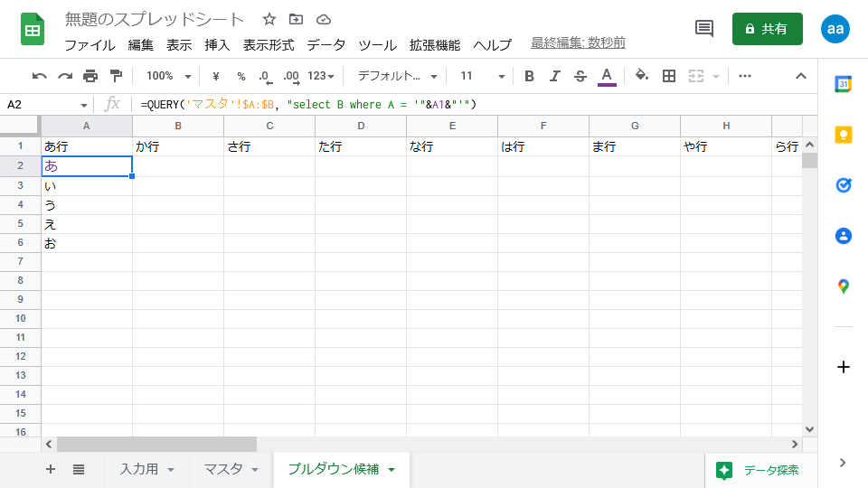Image resolution: width=868 pixels, height=488 pixels.
Task: Open the 表示 menu
Action: point(179,45)
